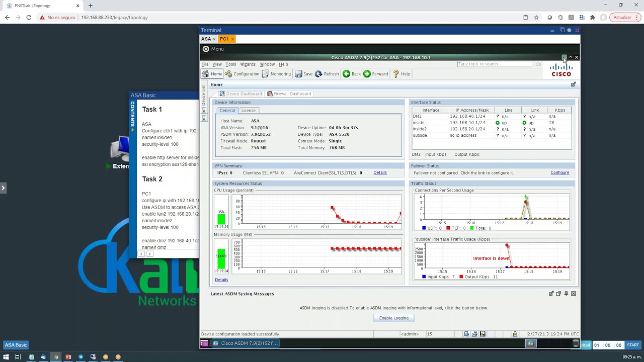Viewport: 644px width, 362px height.
Task: Click the browser address bar URL
Action: [x=114, y=18]
